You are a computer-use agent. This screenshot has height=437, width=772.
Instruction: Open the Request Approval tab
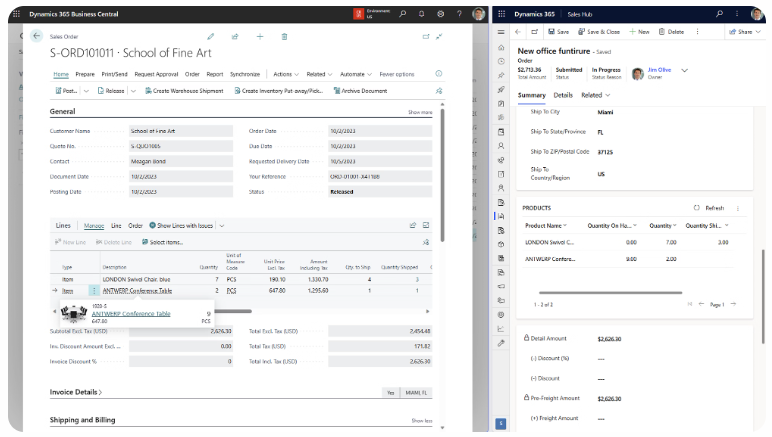156,74
